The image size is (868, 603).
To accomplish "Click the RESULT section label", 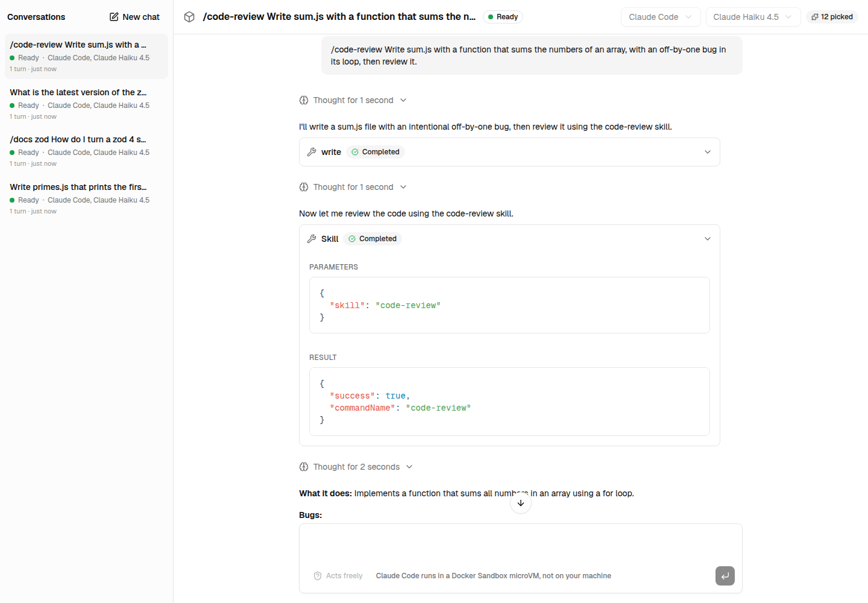I will tap(323, 358).
